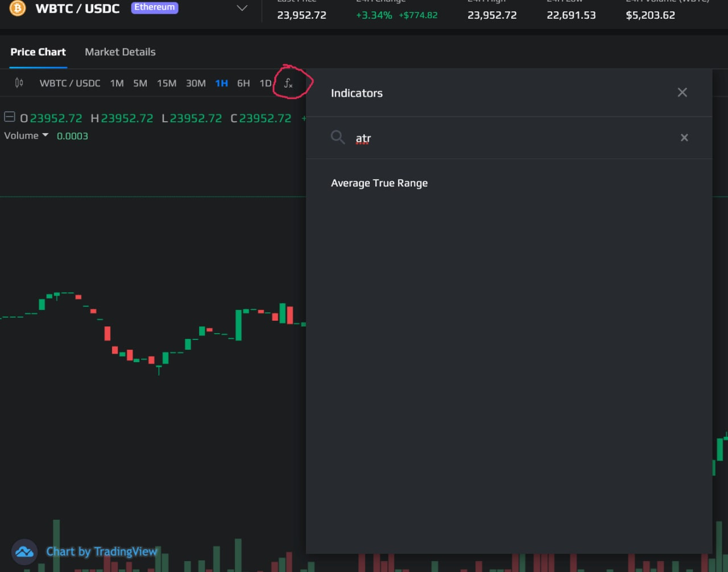Select the 6H timeframe
Screen dimensions: 728x572
coord(243,83)
